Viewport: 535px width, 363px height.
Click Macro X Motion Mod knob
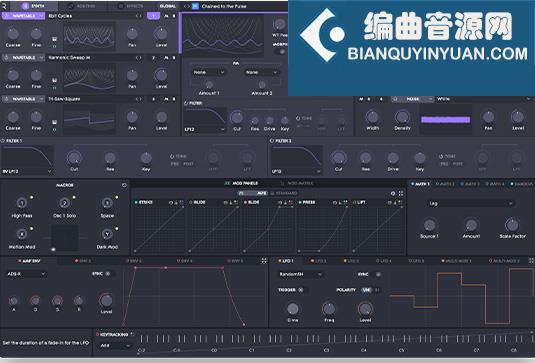click(x=22, y=234)
